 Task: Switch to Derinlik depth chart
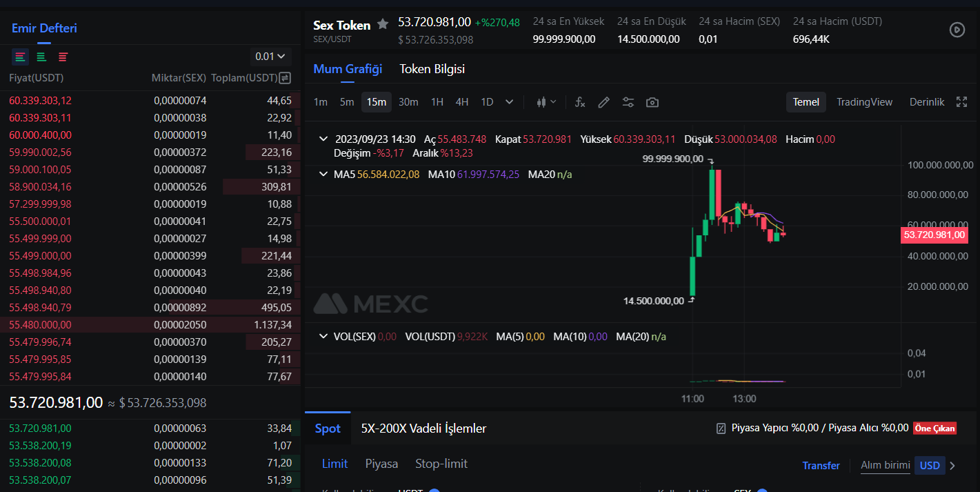pyautogui.click(x=927, y=102)
